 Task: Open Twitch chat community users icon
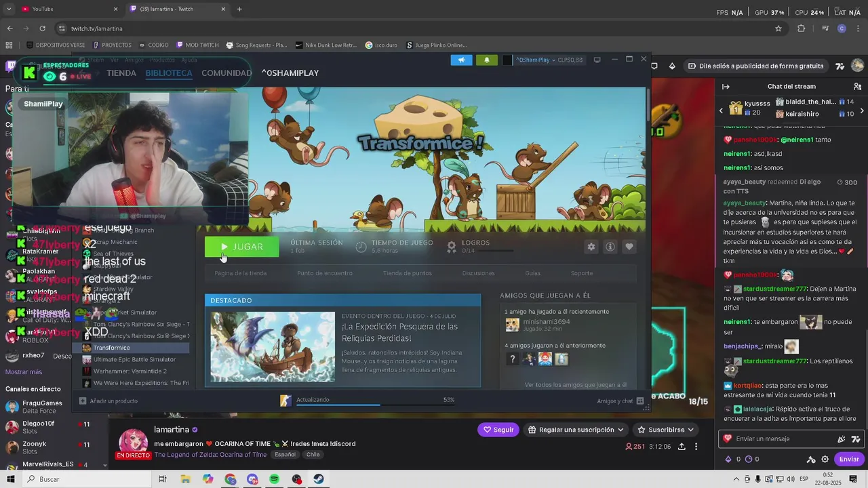pos(857,87)
